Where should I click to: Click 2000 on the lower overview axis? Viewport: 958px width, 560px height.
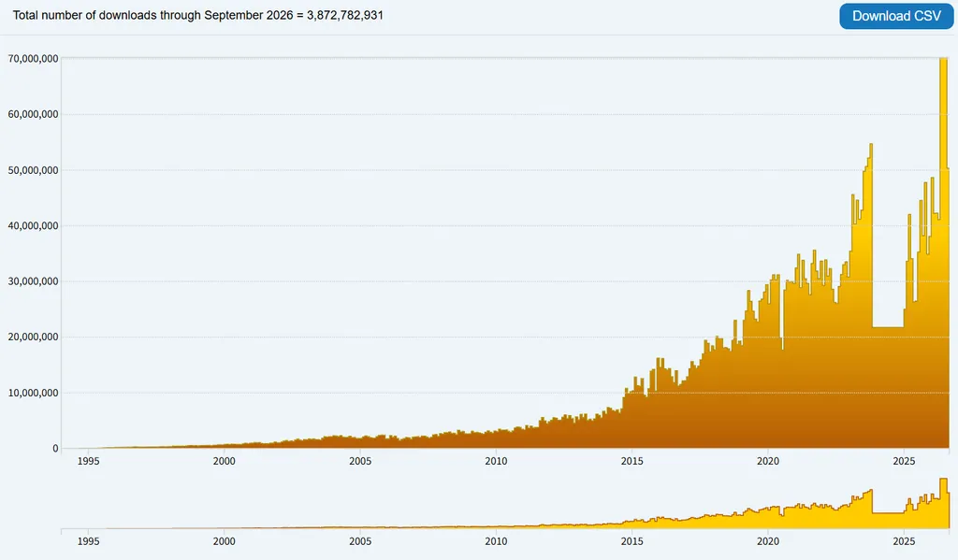pyautogui.click(x=225, y=541)
